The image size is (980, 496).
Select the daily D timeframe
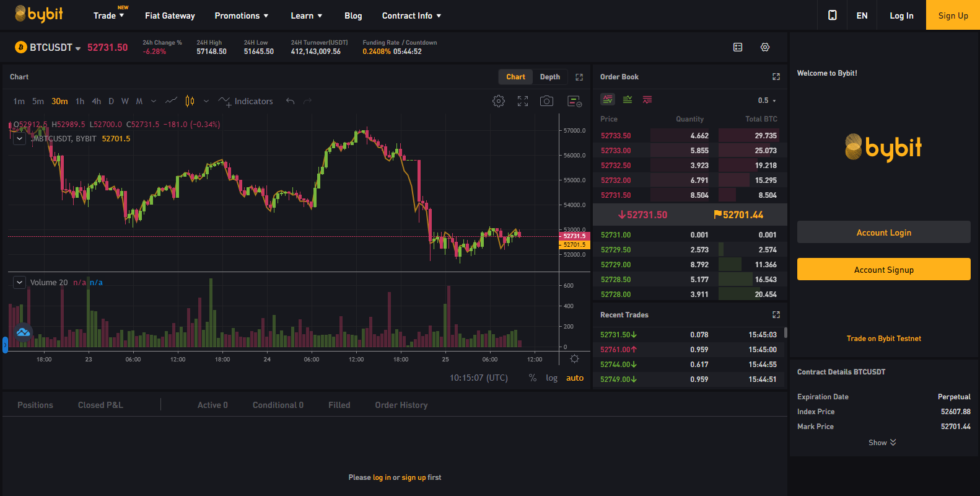(111, 101)
